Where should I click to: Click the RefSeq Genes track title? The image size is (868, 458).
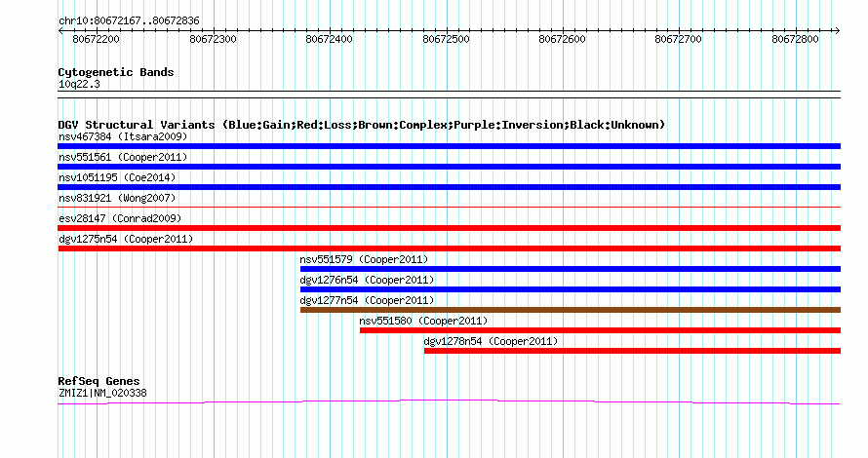click(99, 381)
